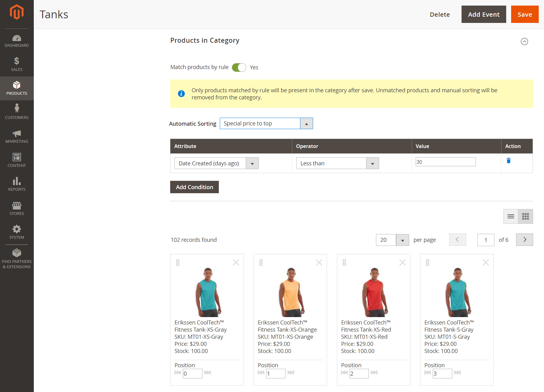Expand the Operator dropdown showing Less than
This screenshot has width=544, height=392.
point(372,163)
